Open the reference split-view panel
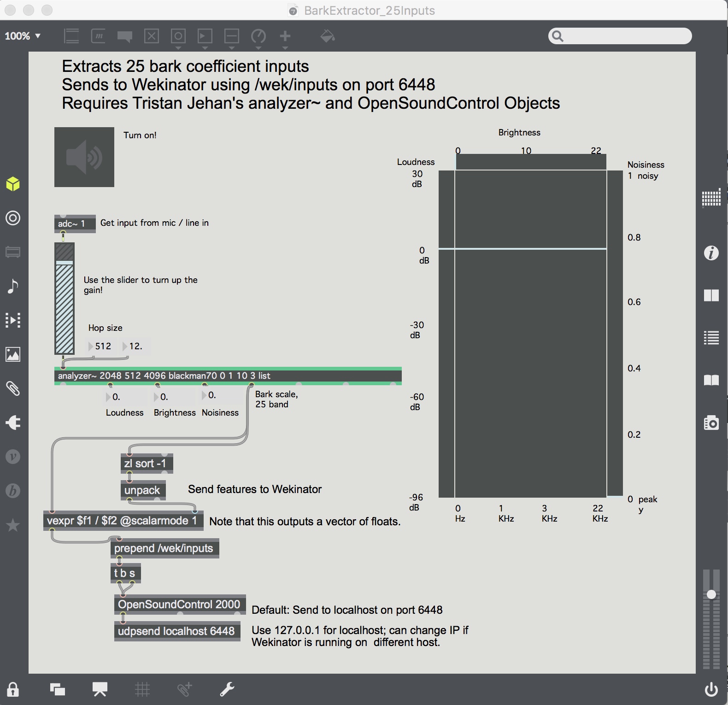The height and width of the screenshot is (705, 728). [711, 295]
